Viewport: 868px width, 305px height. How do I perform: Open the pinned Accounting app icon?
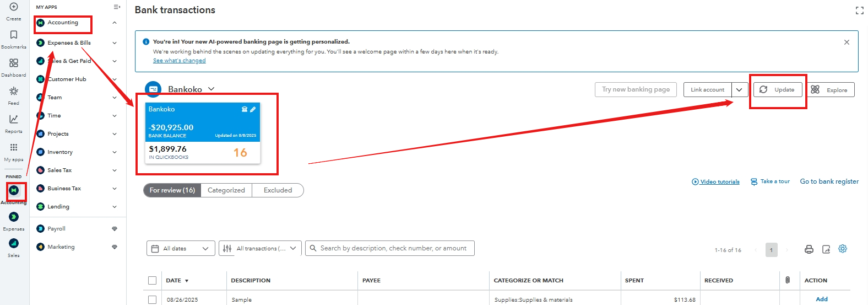click(14, 190)
